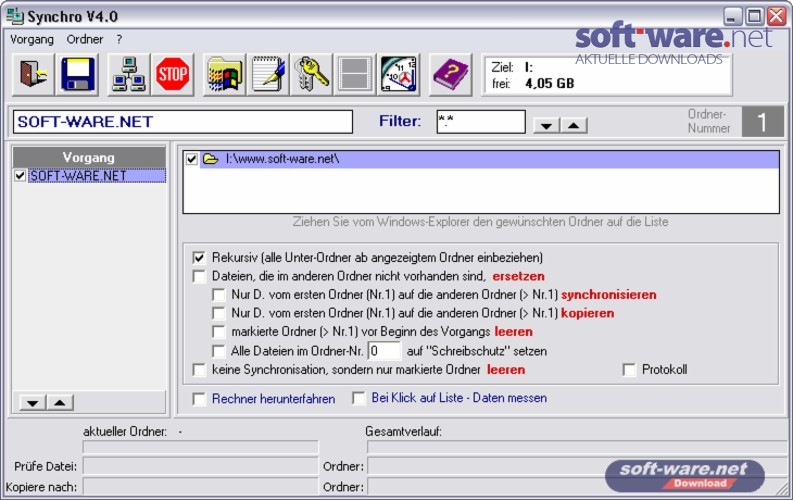Screen dimensions: 793x500
Task: Click the Ordner-Nr. number field showing 0
Action: [x=384, y=351]
